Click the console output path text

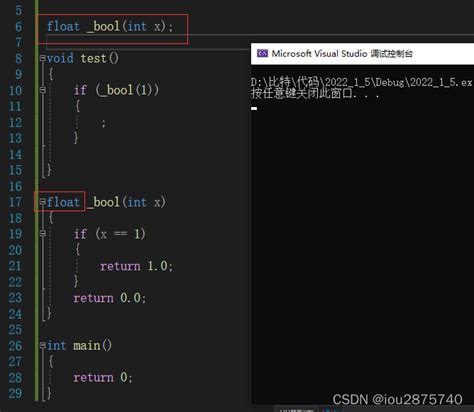[362, 82]
